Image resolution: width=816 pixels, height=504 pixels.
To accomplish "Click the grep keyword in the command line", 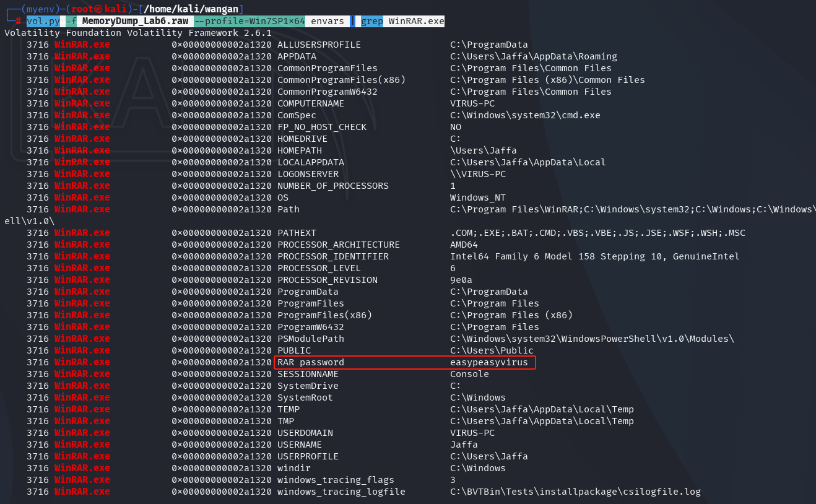I will tap(372, 21).
